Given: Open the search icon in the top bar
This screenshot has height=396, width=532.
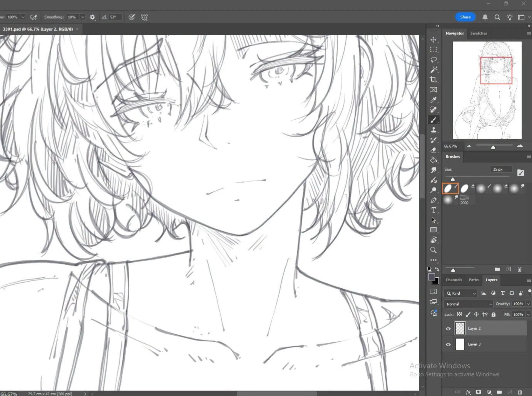Looking at the screenshot, I should (x=497, y=17).
